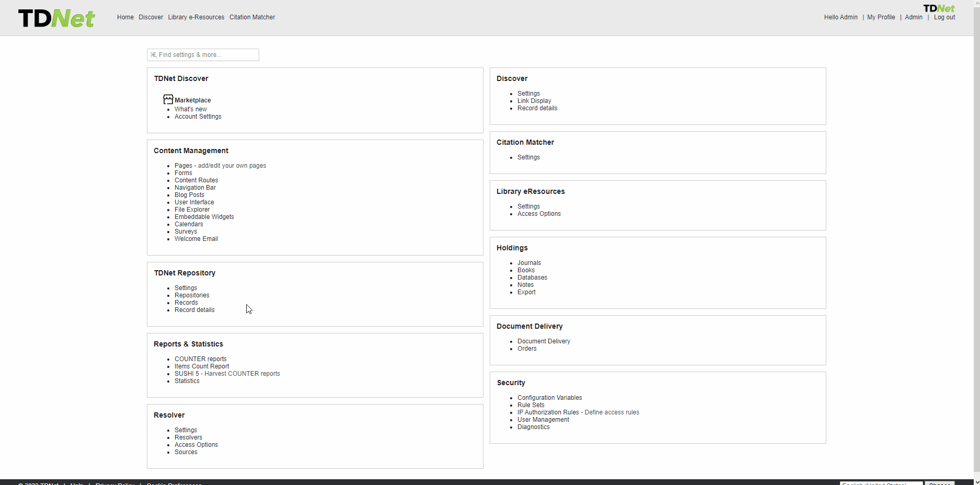Open Embeddable Widgets

point(204,217)
